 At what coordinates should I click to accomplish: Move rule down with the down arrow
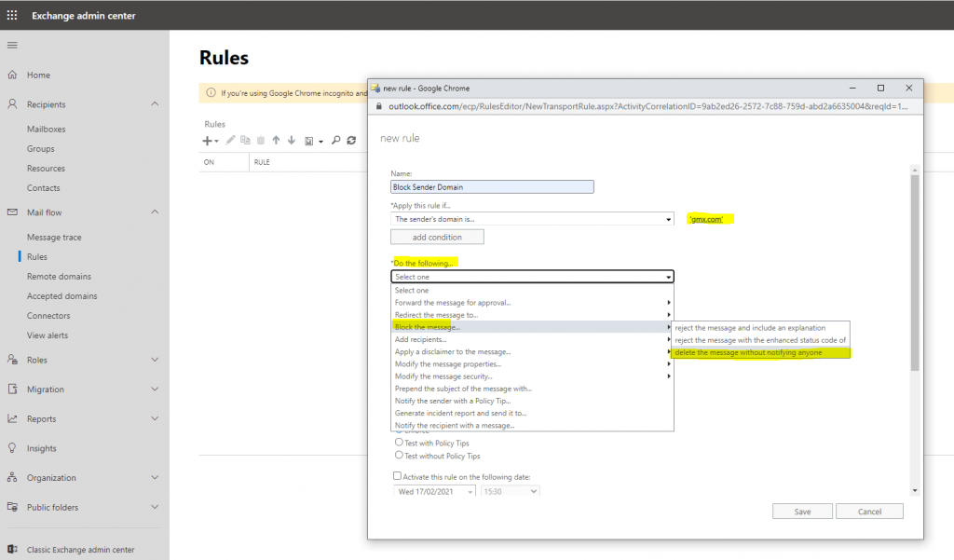pyautogui.click(x=292, y=141)
